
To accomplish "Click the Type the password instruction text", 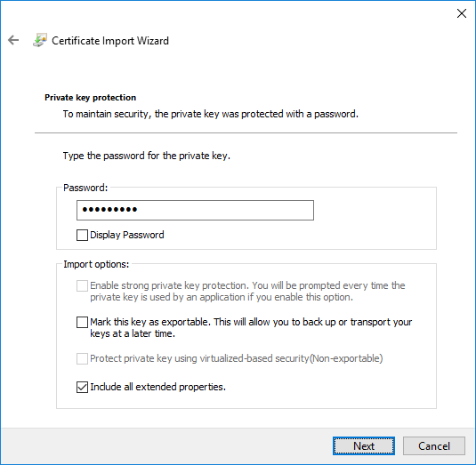I will pos(147,156).
